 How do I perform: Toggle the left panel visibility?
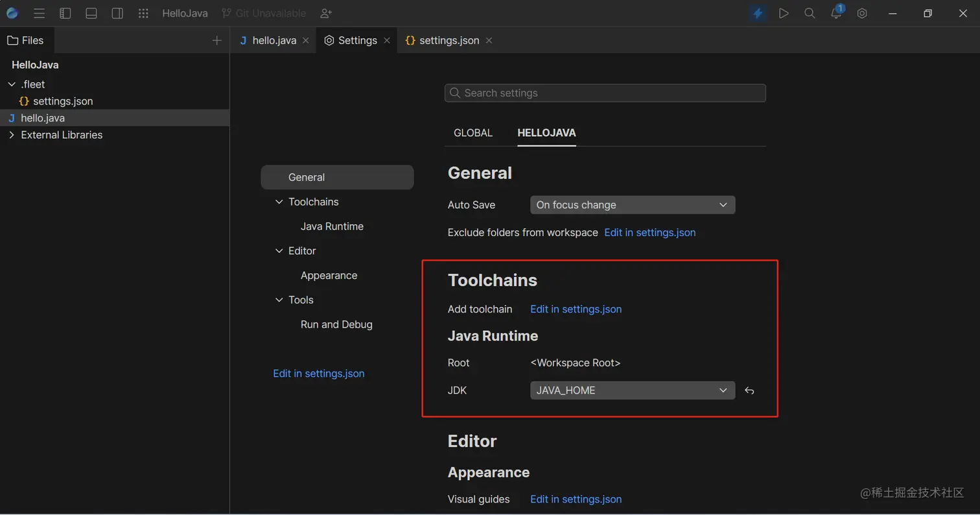point(65,13)
